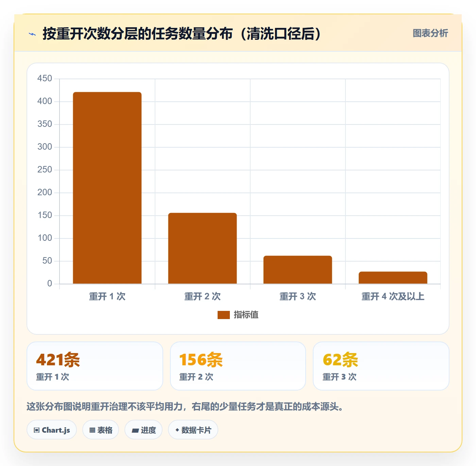Viewport: 476px width, 466px height.
Task: Click the 重开 2 次 bar in chart
Action: (x=202, y=248)
